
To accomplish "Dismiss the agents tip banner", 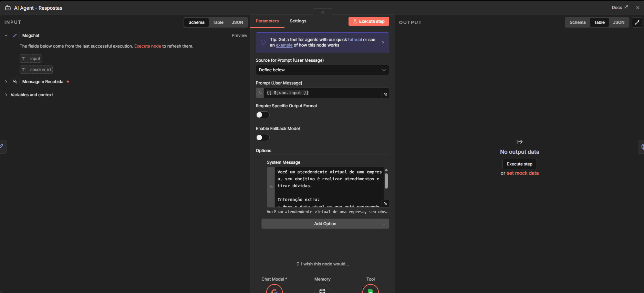I will [x=383, y=42].
